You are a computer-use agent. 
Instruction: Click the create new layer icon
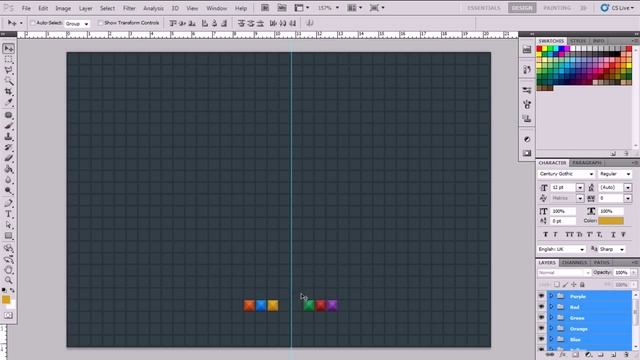pos(613,356)
